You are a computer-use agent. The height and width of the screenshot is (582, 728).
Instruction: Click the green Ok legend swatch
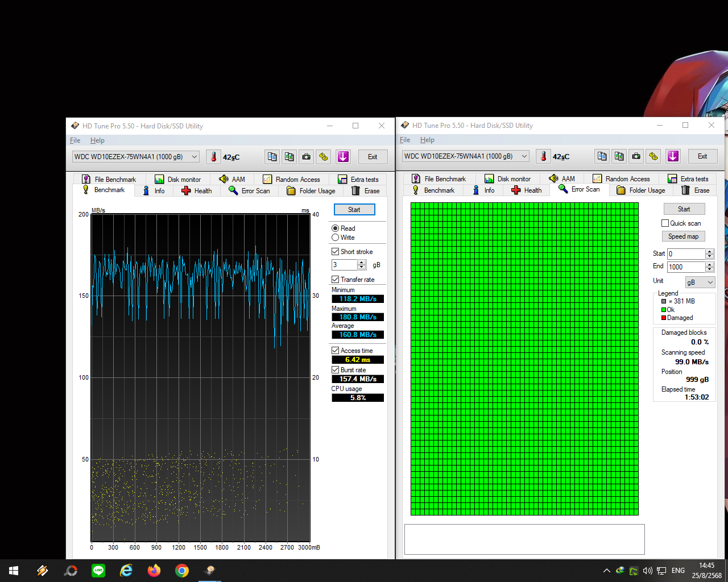click(664, 310)
